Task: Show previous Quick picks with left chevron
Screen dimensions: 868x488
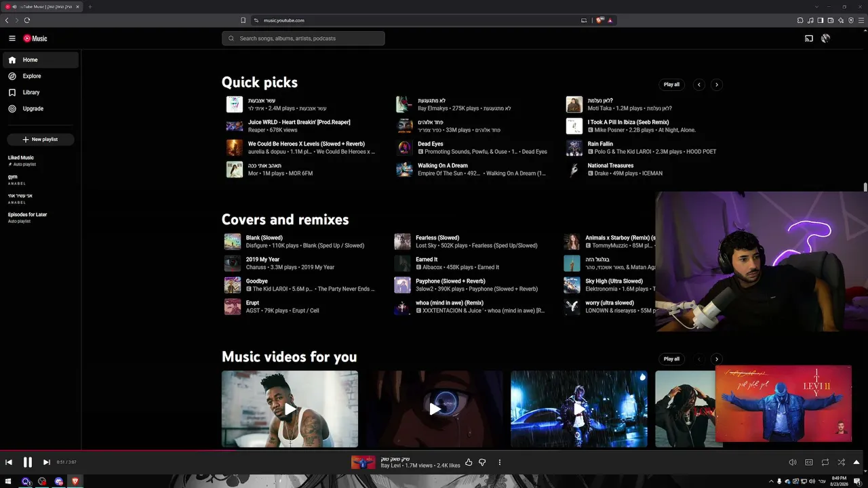Action: (x=699, y=85)
